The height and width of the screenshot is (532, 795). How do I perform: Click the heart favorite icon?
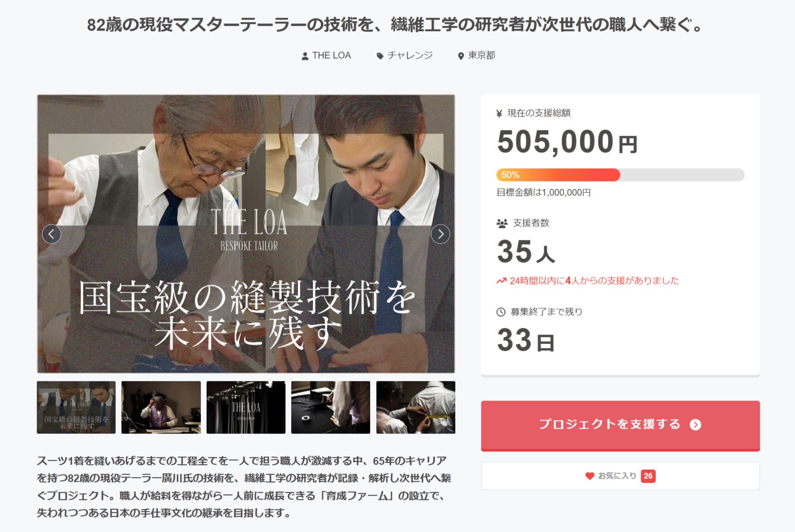589,476
